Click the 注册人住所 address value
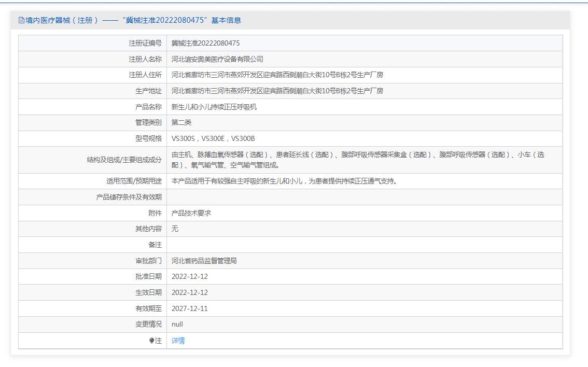The image size is (588, 367). coord(277,75)
